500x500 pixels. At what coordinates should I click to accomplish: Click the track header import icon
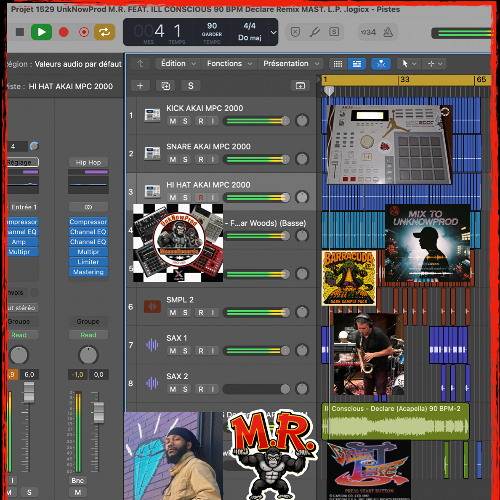coord(300,86)
